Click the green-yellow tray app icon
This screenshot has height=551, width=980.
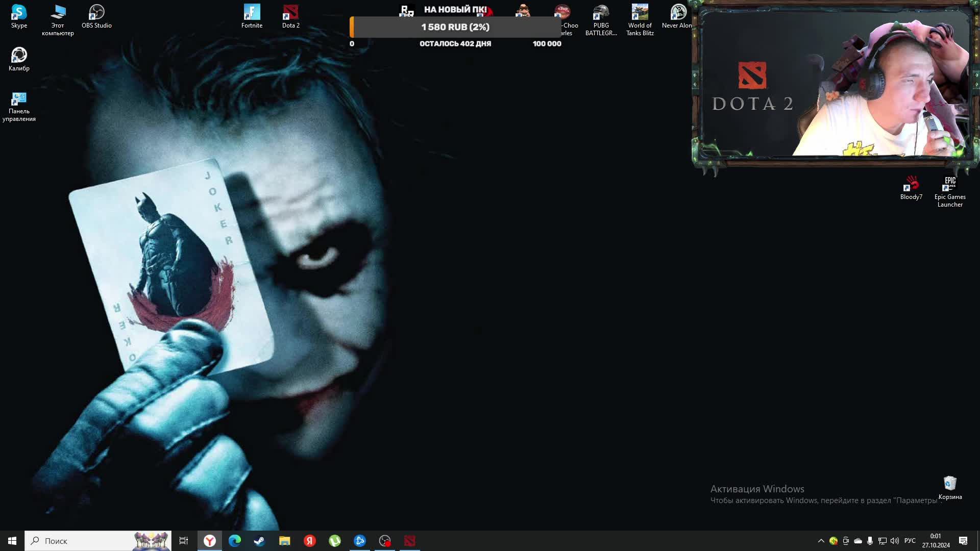(834, 541)
